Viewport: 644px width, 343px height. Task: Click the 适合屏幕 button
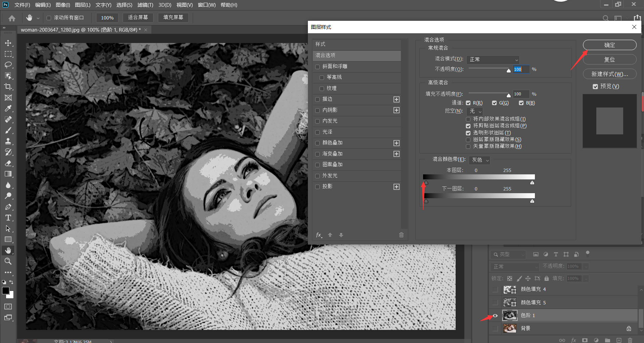[138, 17]
